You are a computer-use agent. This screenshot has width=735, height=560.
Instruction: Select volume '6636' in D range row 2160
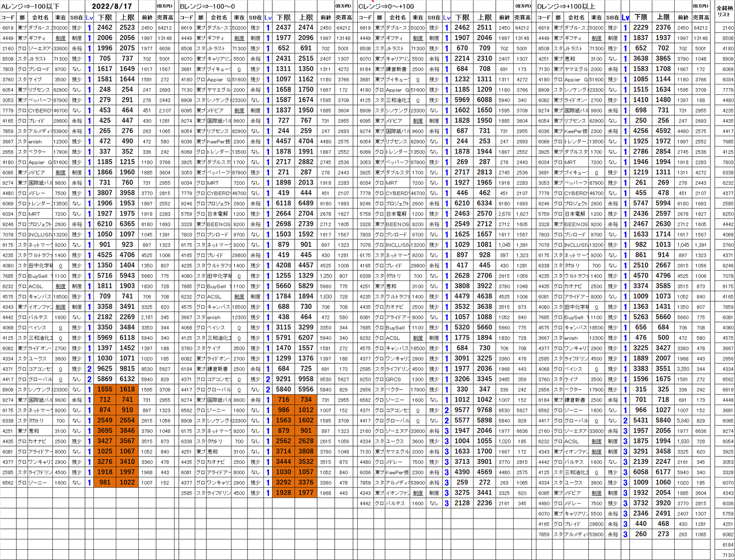point(700,431)
